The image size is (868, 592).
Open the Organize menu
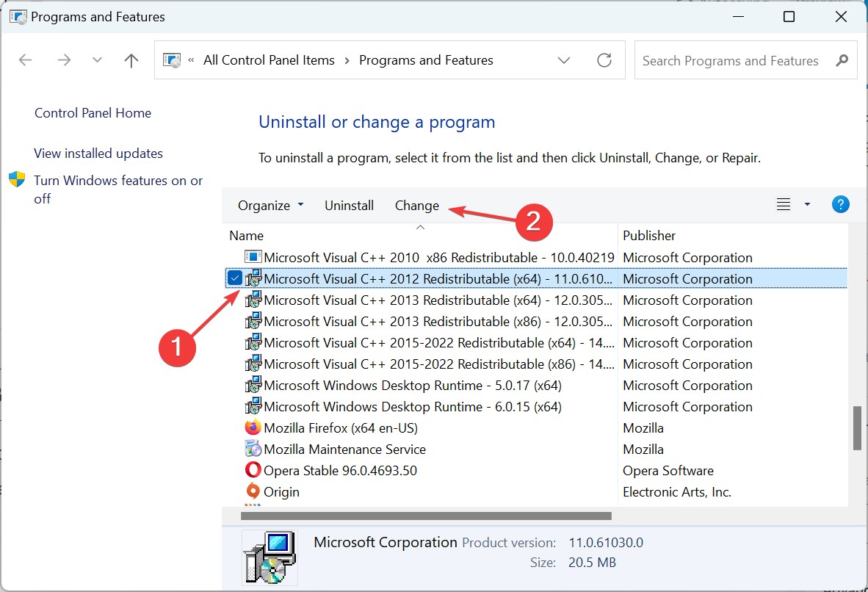coord(271,206)
